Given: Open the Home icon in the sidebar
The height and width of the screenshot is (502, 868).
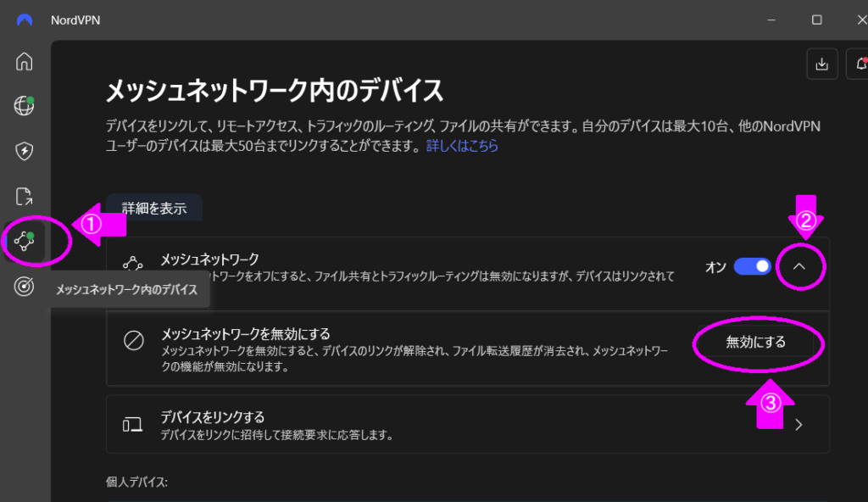Looking at the screenshot, I should click(24, 62).
